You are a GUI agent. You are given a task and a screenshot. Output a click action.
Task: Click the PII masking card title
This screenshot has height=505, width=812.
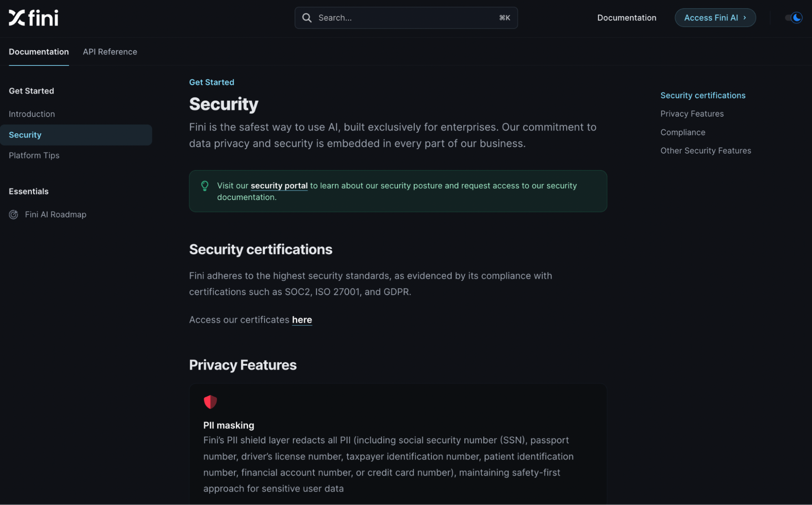coord(229,425)
